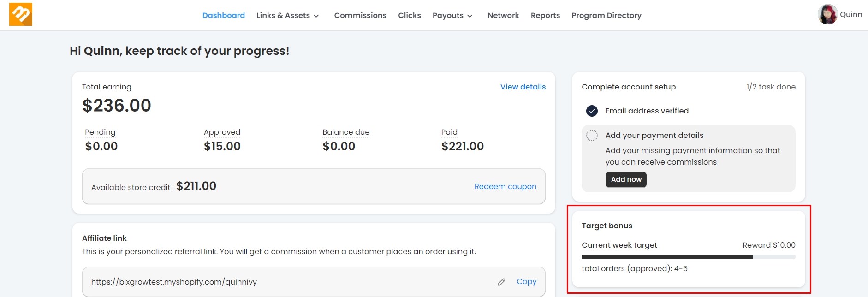
Task: Click the dotted circle beside Add your payment details
Action: pos(592,136)
